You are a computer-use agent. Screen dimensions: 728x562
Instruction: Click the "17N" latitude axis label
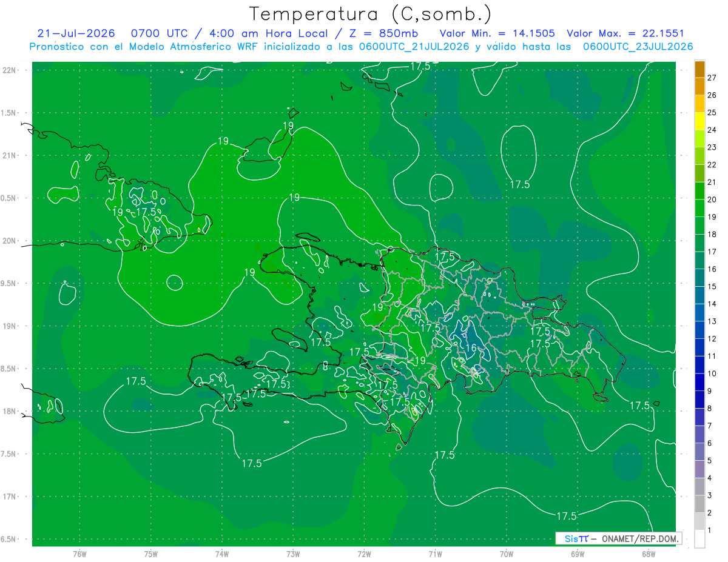point(8,497)
